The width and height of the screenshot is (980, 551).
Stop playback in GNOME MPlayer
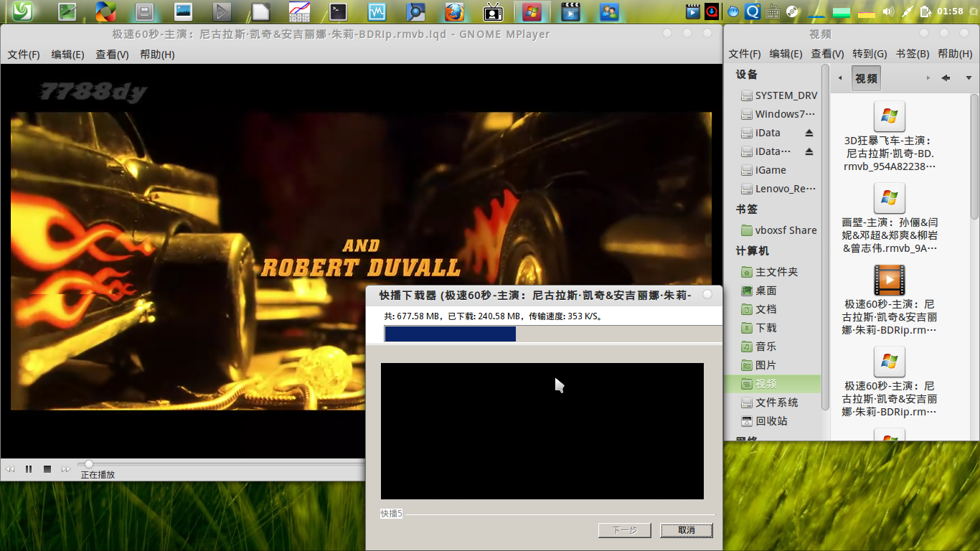click(x=47, y=469)
